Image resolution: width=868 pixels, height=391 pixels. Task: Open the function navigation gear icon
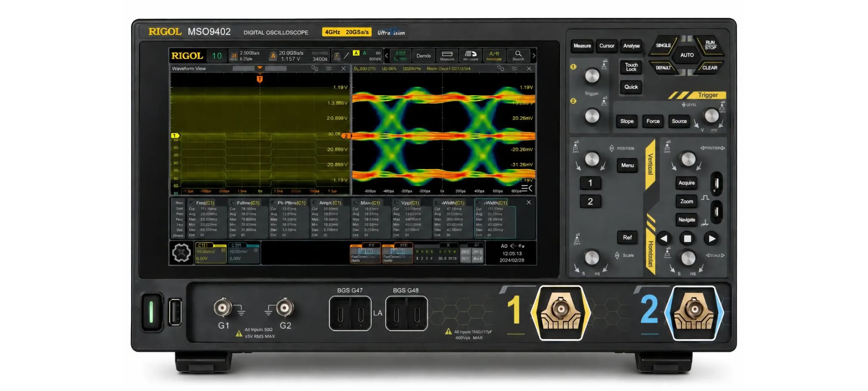[181, 253]
